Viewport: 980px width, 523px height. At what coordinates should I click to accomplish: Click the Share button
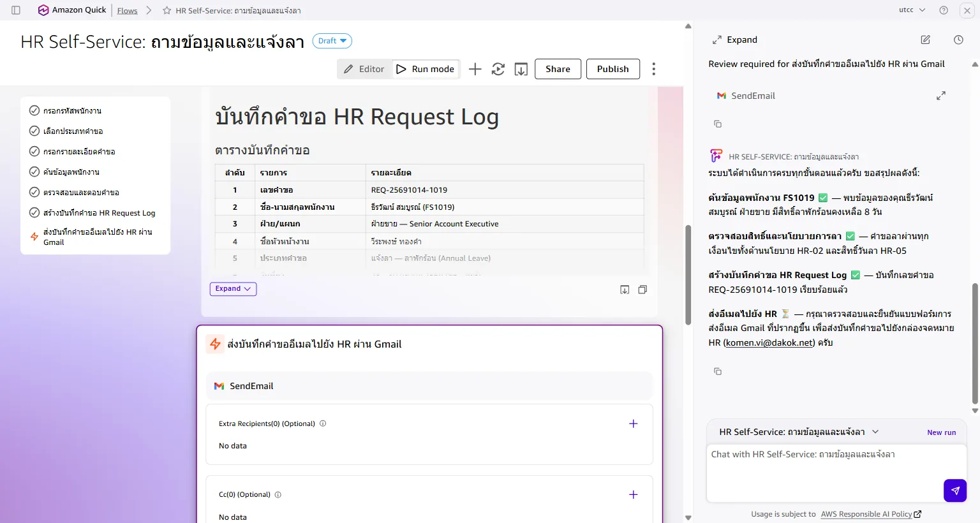click(x=558, y=69)
